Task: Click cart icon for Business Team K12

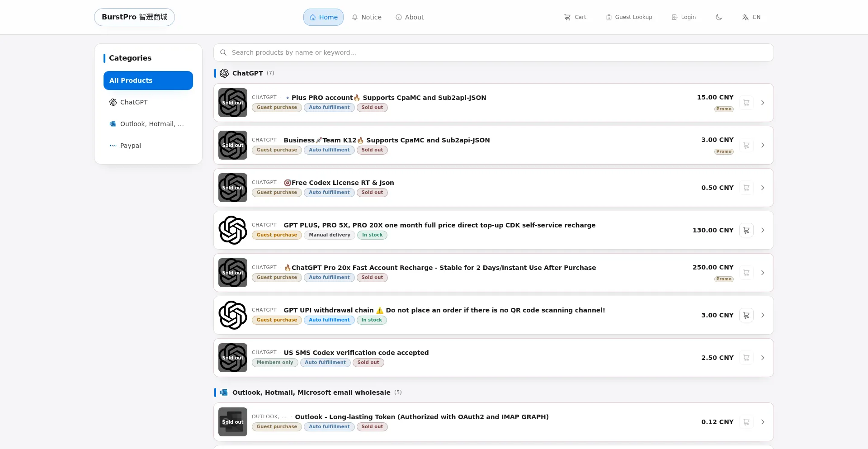Action: coord(746,145)
